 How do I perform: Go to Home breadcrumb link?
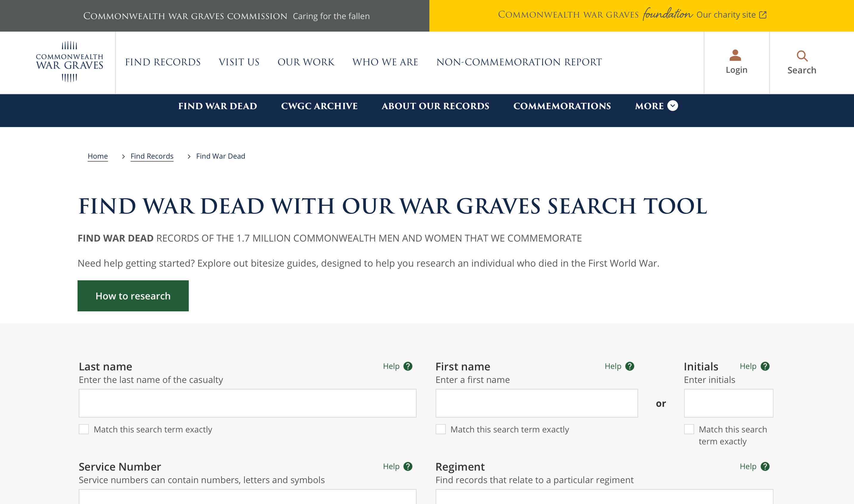point(98,156)
